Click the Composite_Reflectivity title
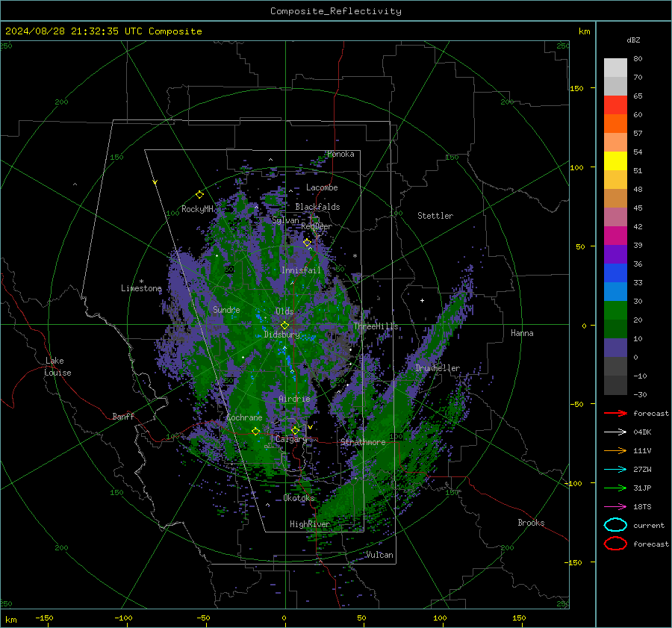The image size is (672, 628). coord(336,11)
